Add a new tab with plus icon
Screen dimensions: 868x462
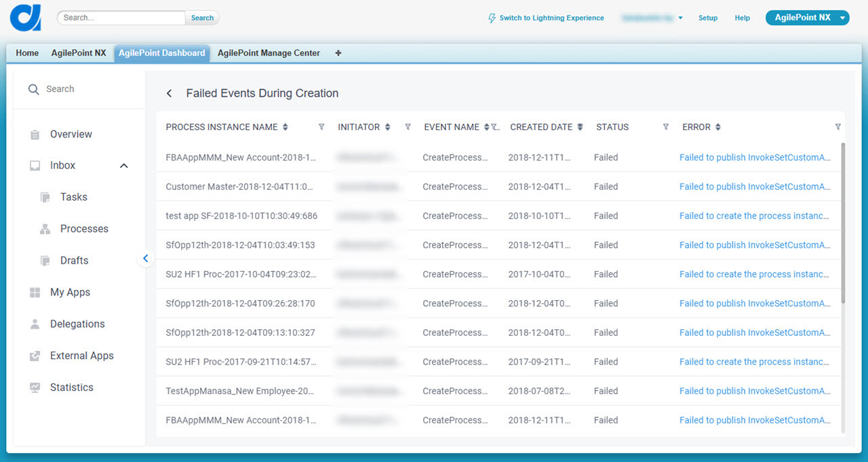(338, 53)
